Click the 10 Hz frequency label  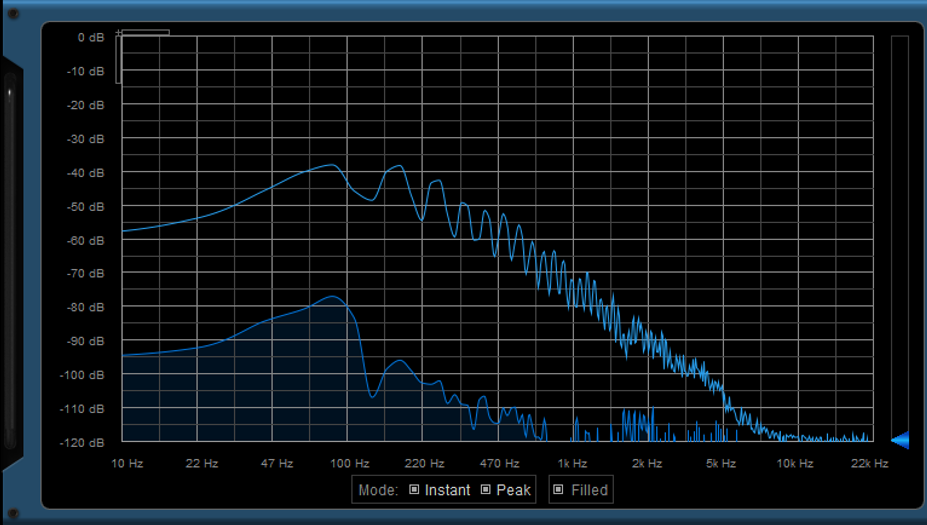click(127, 464)
